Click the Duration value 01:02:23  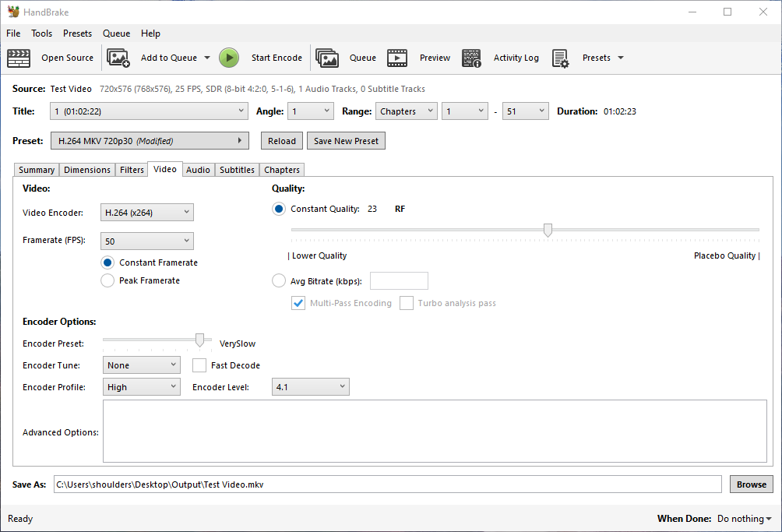620,111
